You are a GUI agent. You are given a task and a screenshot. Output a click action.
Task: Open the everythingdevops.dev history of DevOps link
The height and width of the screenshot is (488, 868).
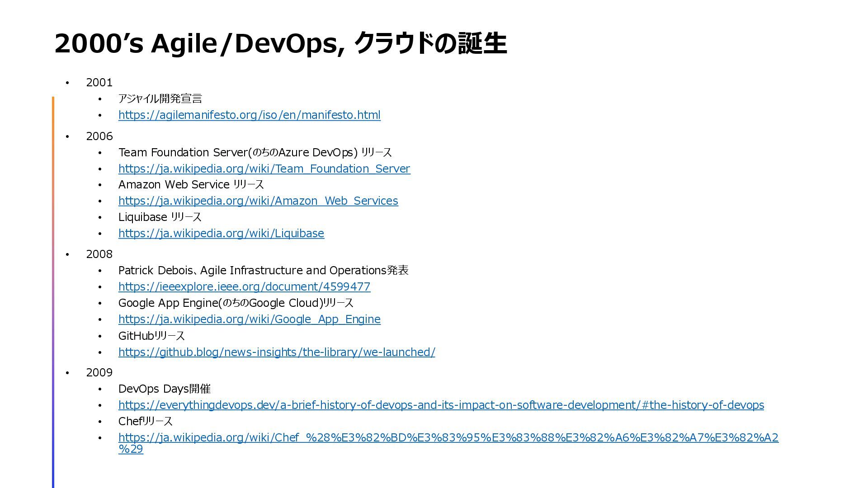tap(441, 405)
